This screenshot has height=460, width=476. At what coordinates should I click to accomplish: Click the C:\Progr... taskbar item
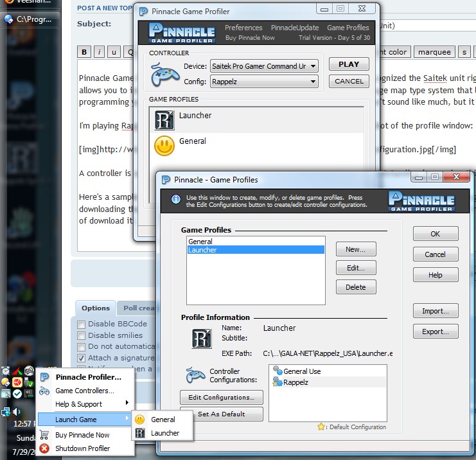point(30,19)
